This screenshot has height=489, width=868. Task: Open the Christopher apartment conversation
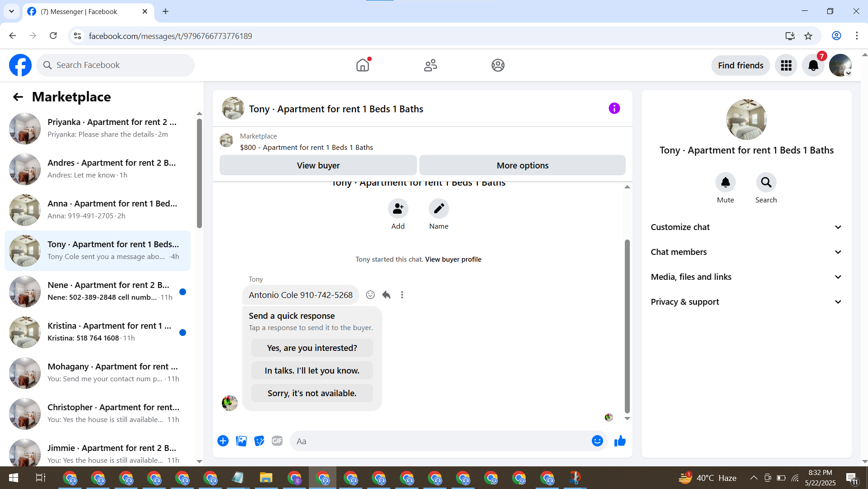[97, 414]
